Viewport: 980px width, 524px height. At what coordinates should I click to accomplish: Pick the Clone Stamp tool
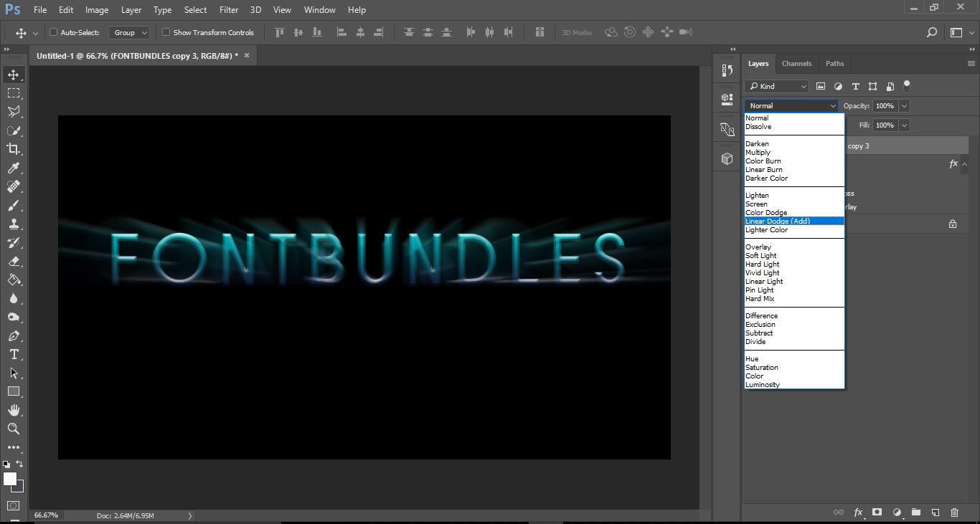click(x=14, y=224)
